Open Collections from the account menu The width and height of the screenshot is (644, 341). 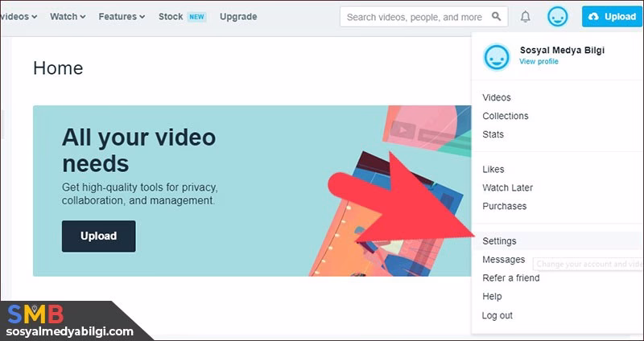[506, 116]
